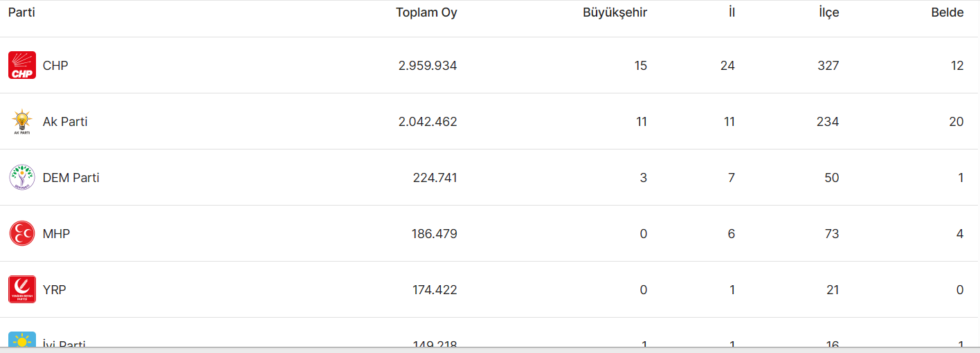Click the DEM Parti tree logo

click(x=22, y=177)
